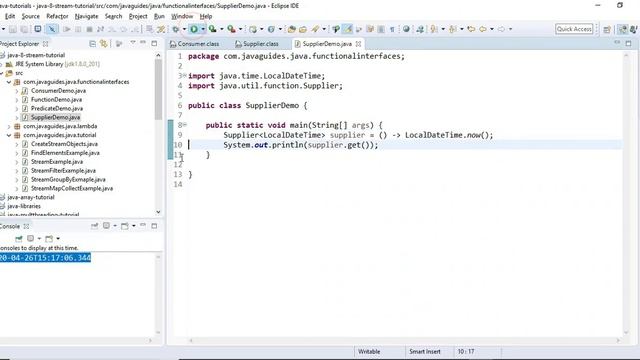Screen dimensions: 640x360
Task: Click the Coverage launch icon
Action: pyautogui.click(x=212, y=29)
